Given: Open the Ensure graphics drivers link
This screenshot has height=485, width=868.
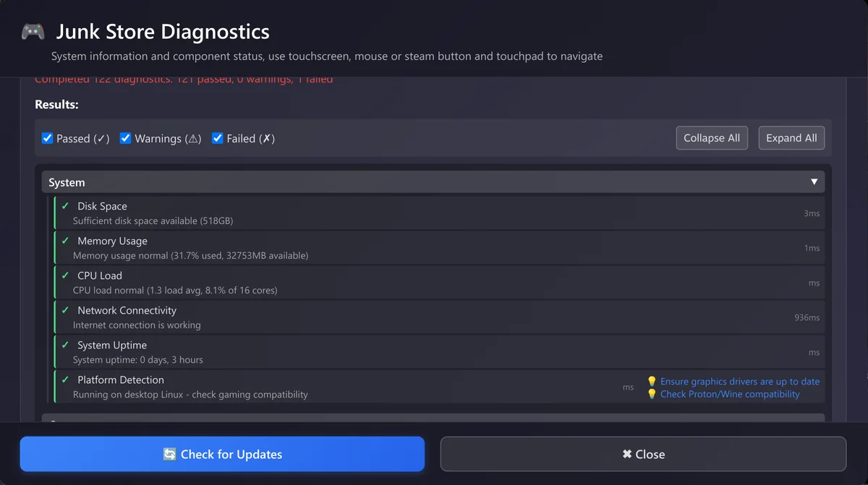Looking at the screenshot, I should pos(741,381).
